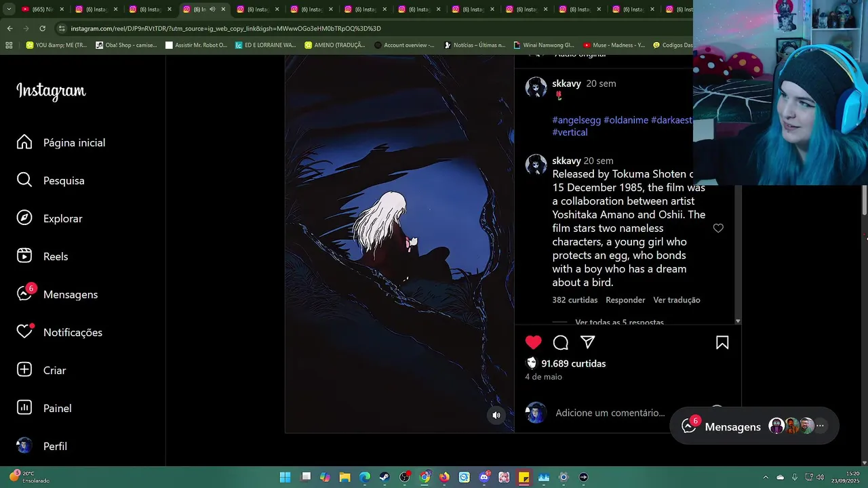Screen dimensions: 868x488
Task: Go to the Explorar page
Action: [x=50, y=218]
